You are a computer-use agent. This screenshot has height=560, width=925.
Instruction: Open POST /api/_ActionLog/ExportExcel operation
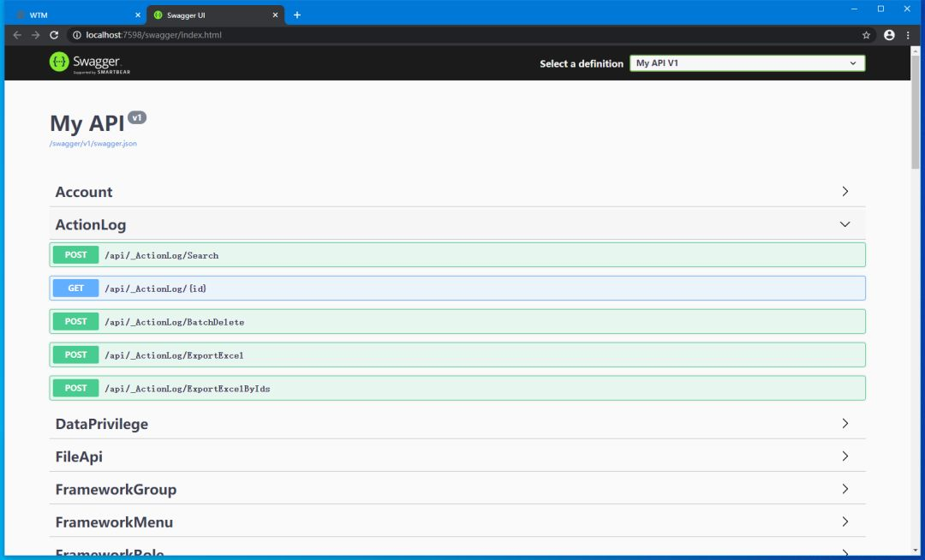pyautogui.click(x=457, y=354)
